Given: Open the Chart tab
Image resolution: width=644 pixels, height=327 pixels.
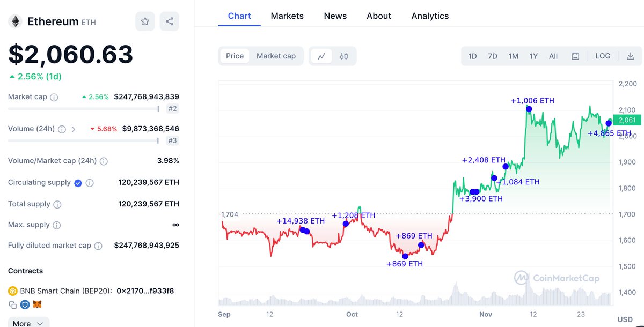Looking at the screenshot, I should 239,16.
